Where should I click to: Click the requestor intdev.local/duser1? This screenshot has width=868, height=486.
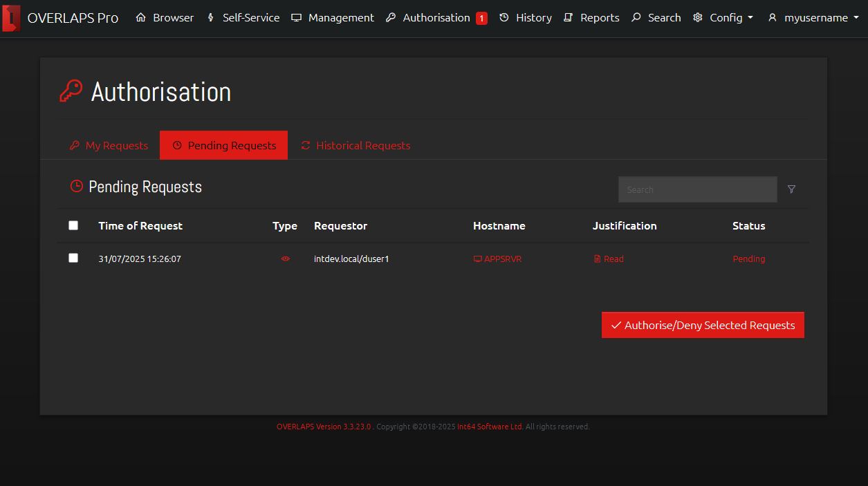click(351, 259)
